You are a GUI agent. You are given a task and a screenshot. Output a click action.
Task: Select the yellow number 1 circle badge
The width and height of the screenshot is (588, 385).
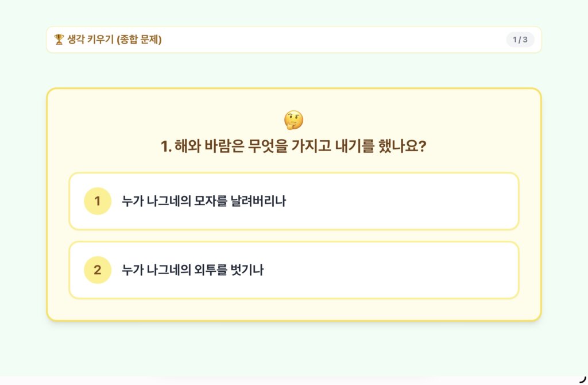coord(98,201)
